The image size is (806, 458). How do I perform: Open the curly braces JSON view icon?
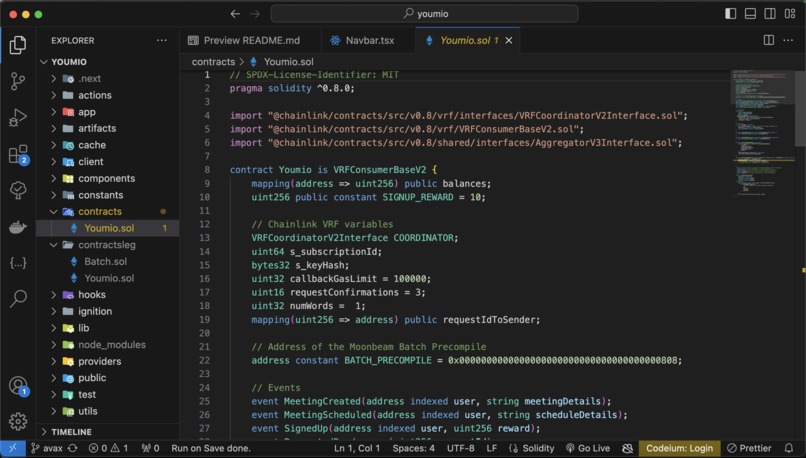click(x=18, y=263)
